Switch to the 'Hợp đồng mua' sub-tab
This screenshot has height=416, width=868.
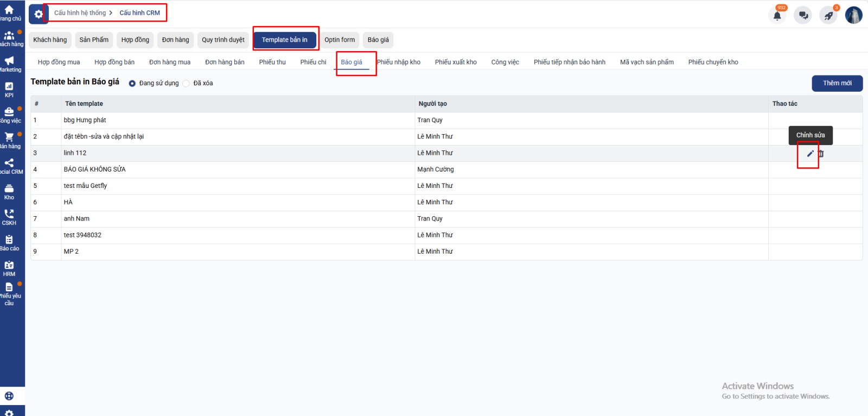(x=59, y=62)
